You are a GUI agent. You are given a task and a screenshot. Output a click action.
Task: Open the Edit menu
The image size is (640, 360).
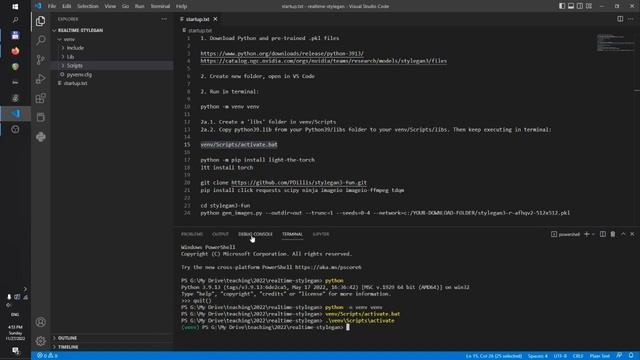(67, 6)
